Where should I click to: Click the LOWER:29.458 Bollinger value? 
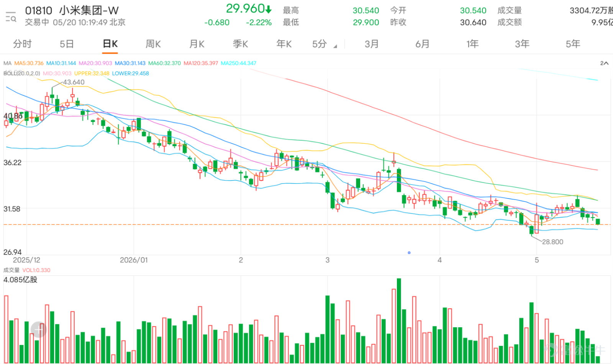[x=130, y=73]
